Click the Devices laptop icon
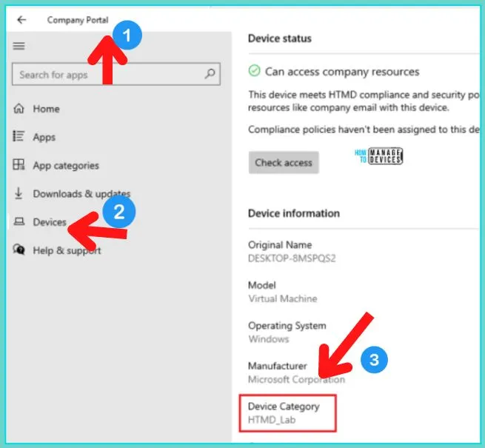The height and width of the screenshot is (448, 485). point(19,221)
